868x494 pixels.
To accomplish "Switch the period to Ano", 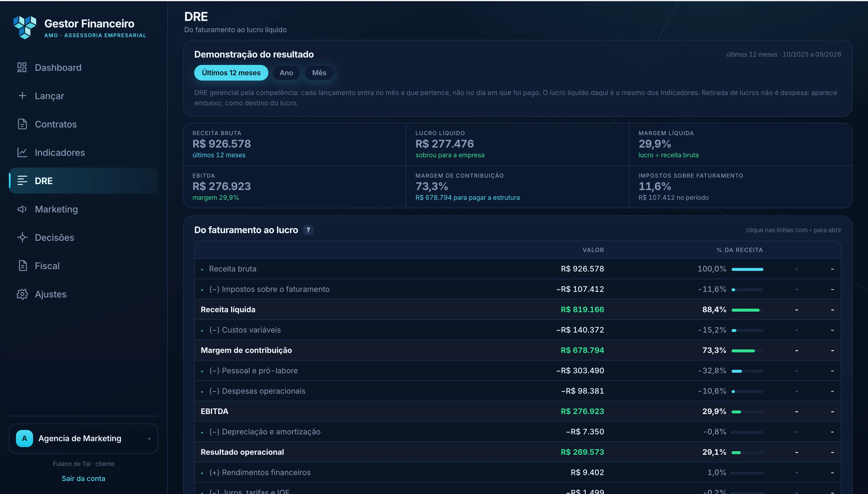I will (286, 73).
